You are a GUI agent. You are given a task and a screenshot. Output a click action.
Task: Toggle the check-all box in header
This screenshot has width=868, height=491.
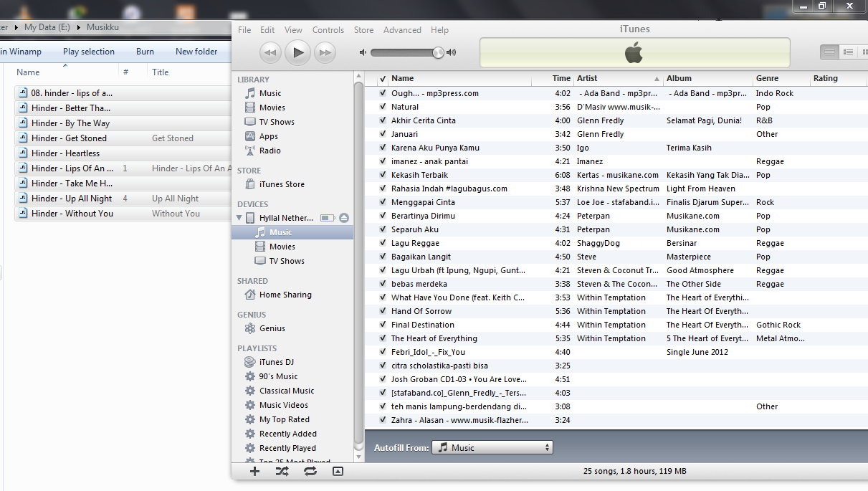pos(383,79)
